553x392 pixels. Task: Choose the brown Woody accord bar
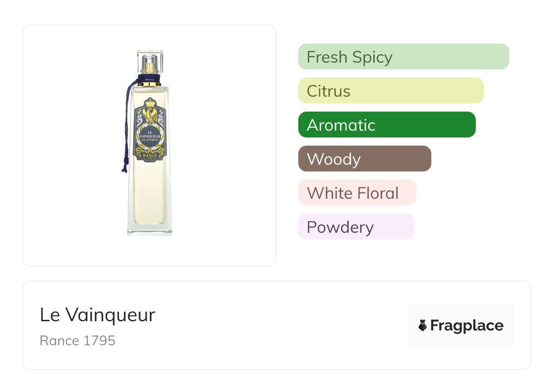(364, 159)
